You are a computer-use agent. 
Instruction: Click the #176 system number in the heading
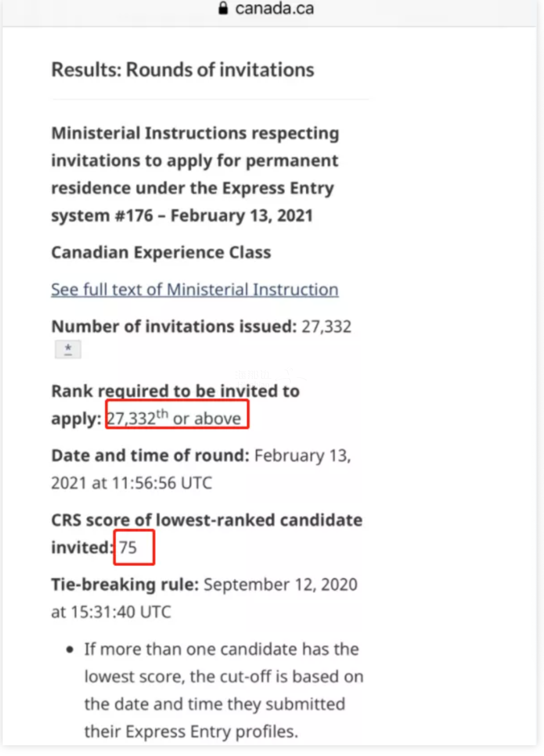134,216
